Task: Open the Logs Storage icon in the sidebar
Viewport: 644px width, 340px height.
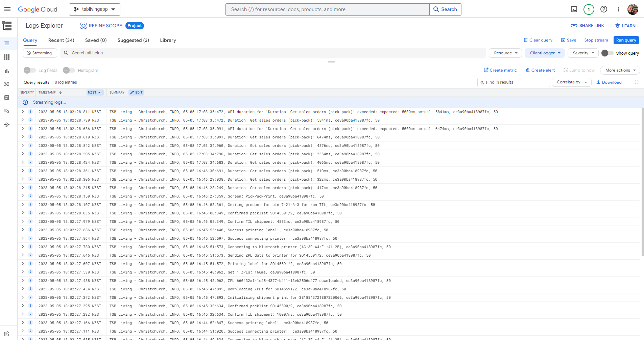Action: pyautogui.click(x=6, y=98)
